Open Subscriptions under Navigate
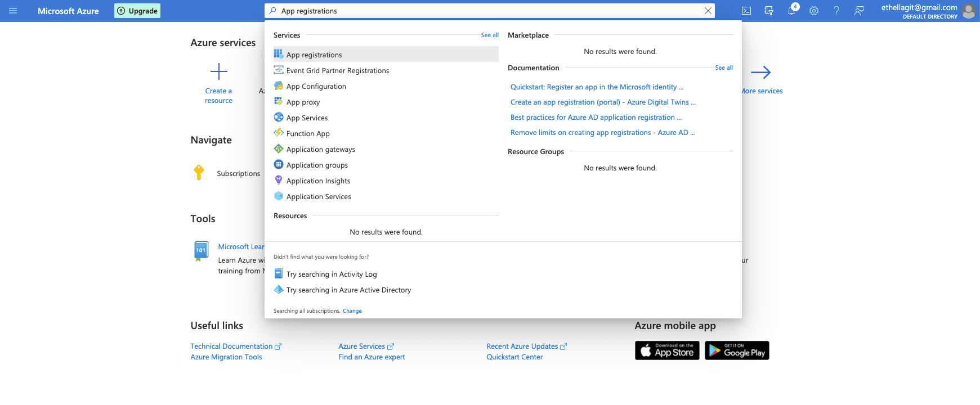Image resolution: width=980 pixels, height=405 pixels. tap(239, 173)
